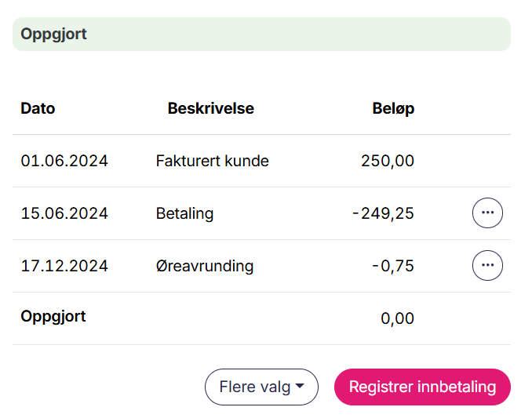
Task: Click the -0,75 rounding amount
Action: [392, 266]
